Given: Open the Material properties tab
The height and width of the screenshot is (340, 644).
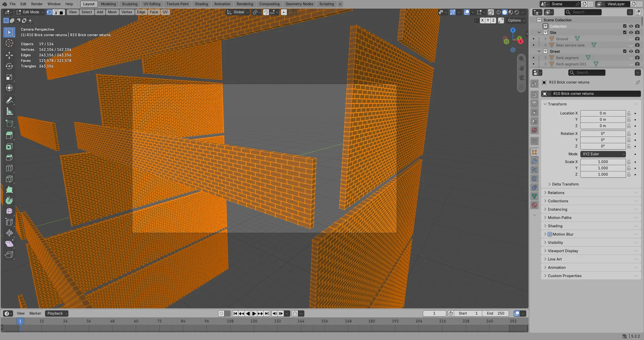Looking at the screenshot, I should click(x=534, y=205).
